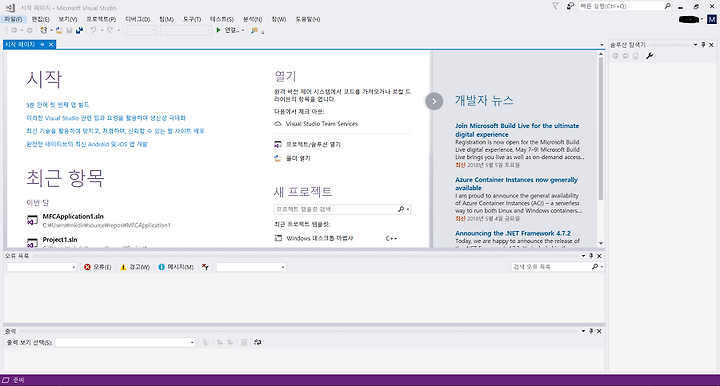
Task: Open recent MFCApplication1.sln solution
Action: (x=99, y=220)
